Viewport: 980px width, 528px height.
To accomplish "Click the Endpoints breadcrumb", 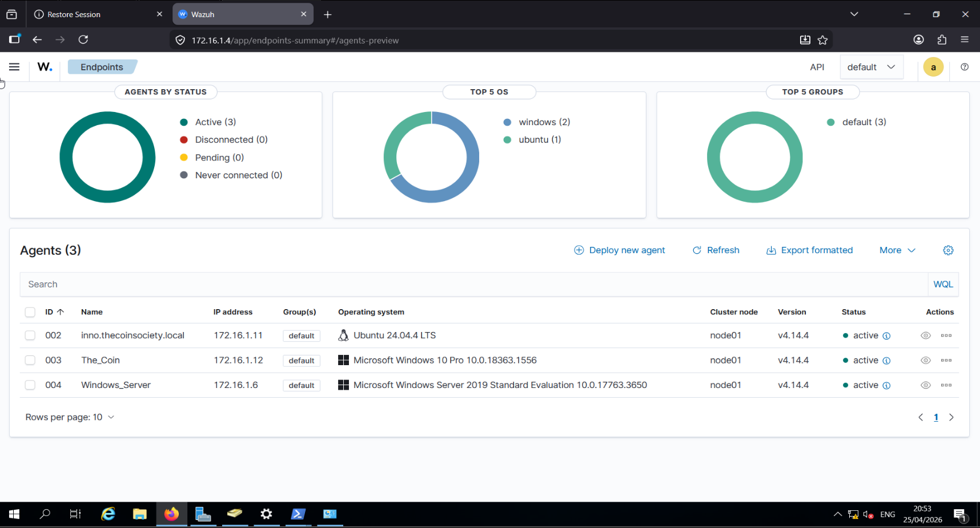I will pos(102,67).
